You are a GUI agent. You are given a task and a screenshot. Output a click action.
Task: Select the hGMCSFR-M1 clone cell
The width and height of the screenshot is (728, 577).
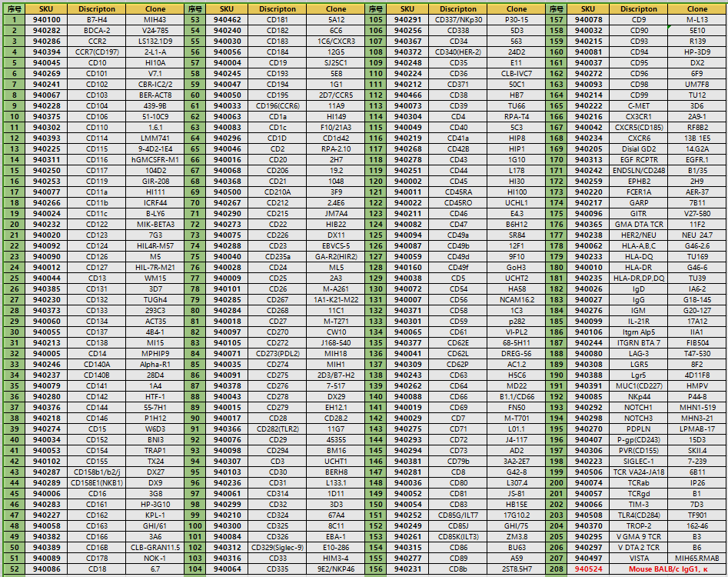[155, 159]
